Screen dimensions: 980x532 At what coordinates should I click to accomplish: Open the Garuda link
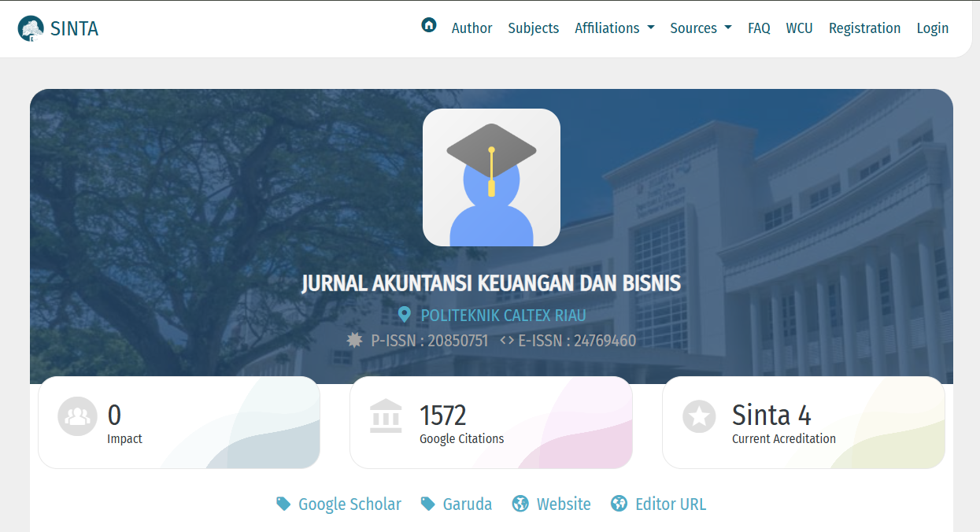click(x=468, y=504)
